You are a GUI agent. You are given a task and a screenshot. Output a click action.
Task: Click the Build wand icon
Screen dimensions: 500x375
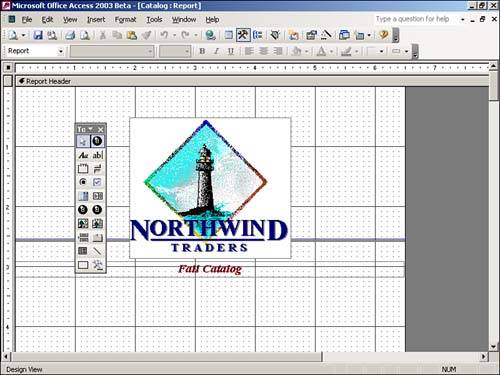tap(326, 35)
